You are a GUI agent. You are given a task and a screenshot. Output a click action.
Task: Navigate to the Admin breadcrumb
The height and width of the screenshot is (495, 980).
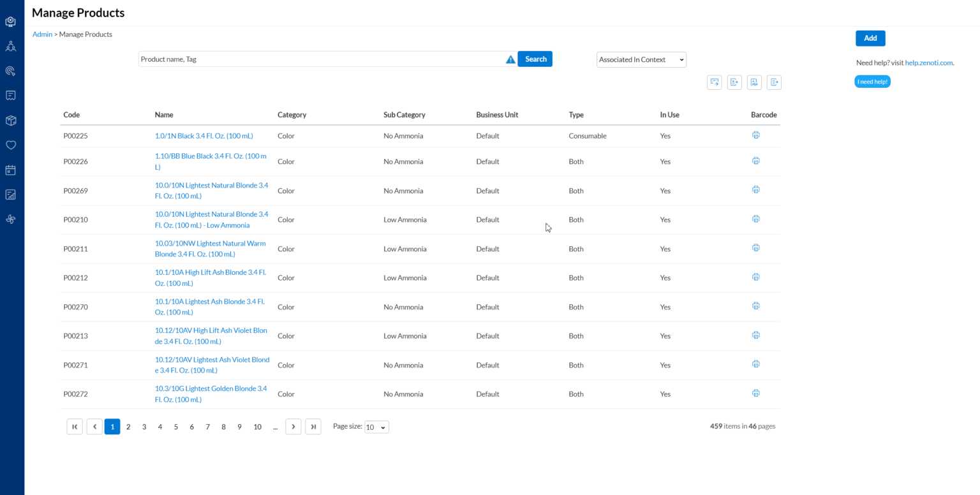[42, 34]
